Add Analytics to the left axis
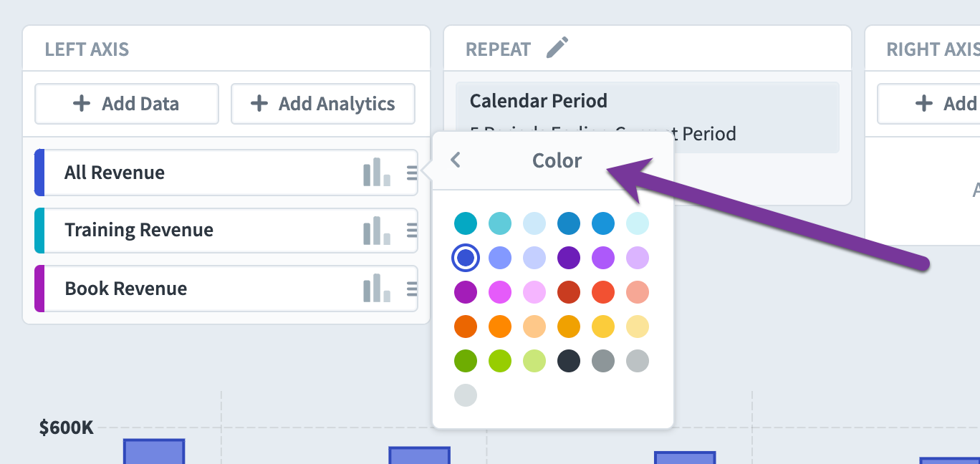The height and width of the screenshot is (464, 980). pos(323,104)
